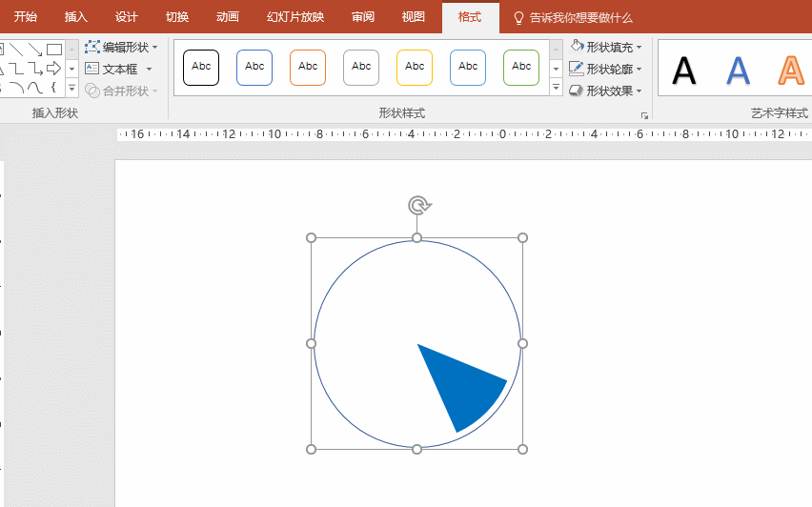Apply the orange outlined Abc shape style
Screen dimensions: 812x507
pyautogui.click(x=308, y=67)
